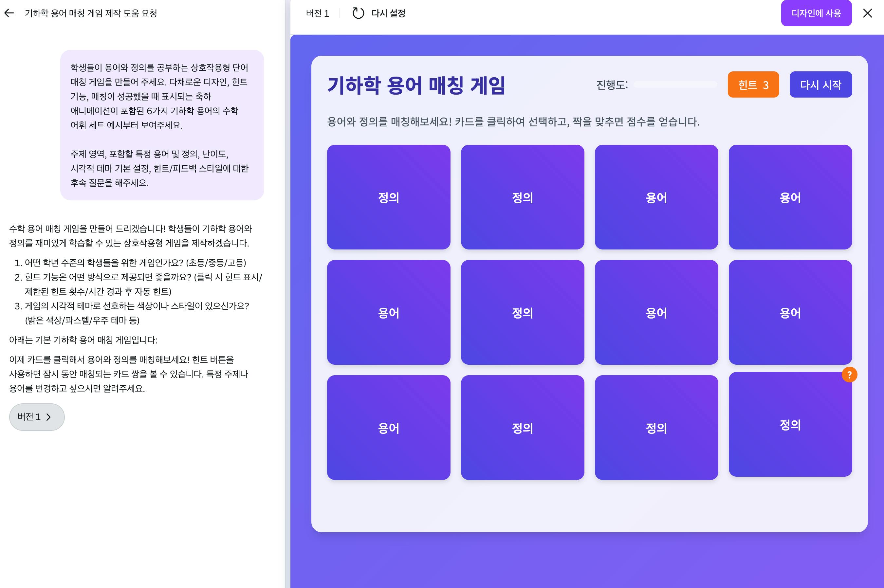Click 다시 설정 in the top bar
884x588 pixels.
pyautogui.click(x=388, y=13)
